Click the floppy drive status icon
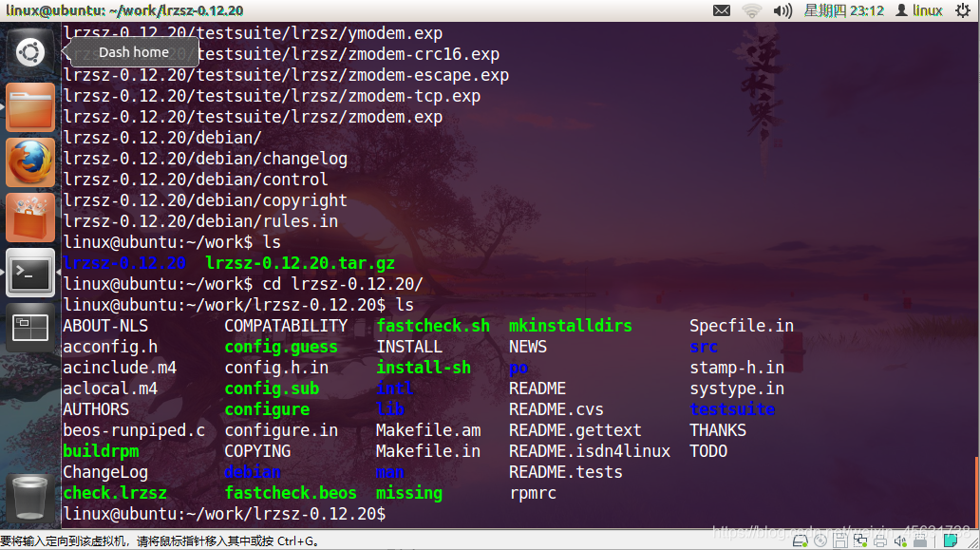 pyautogui.click(x=840, y=540)
